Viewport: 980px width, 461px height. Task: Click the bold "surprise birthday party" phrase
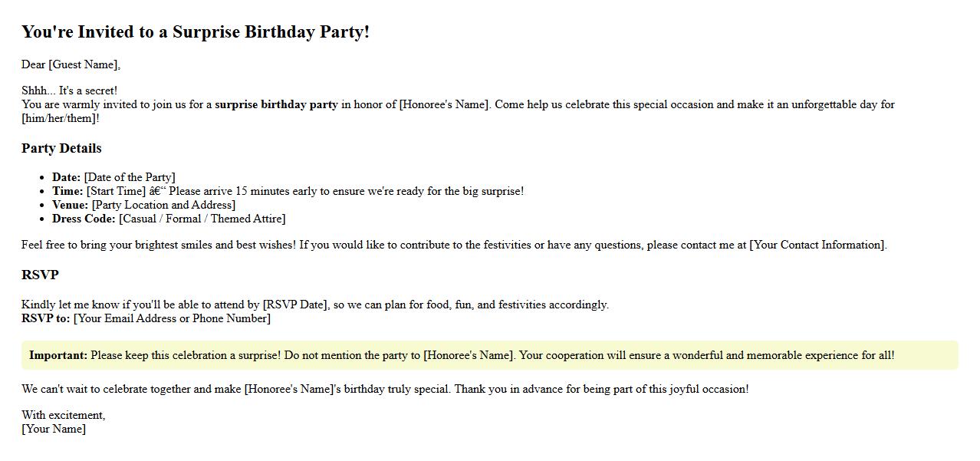[276, 104]
